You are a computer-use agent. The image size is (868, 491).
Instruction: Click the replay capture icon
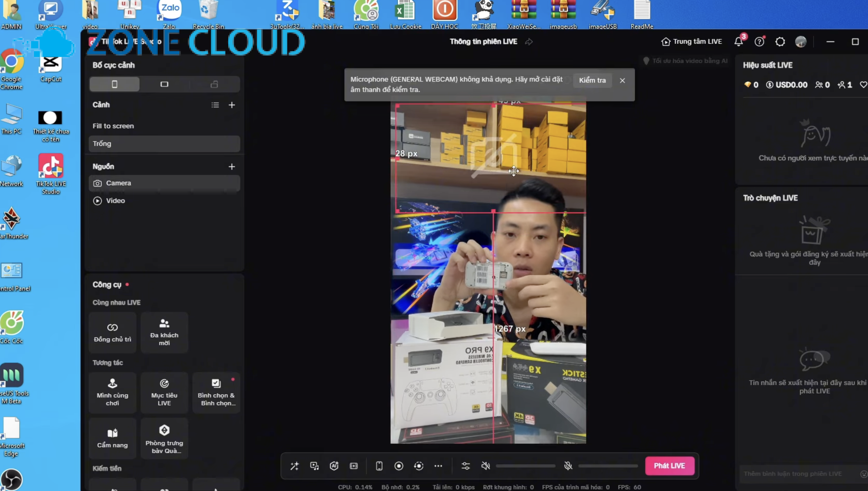(419, 466)
